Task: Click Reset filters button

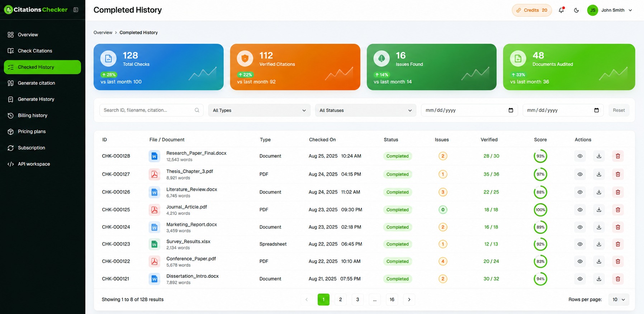Action: pyautogui.click(x=619, y=110)
